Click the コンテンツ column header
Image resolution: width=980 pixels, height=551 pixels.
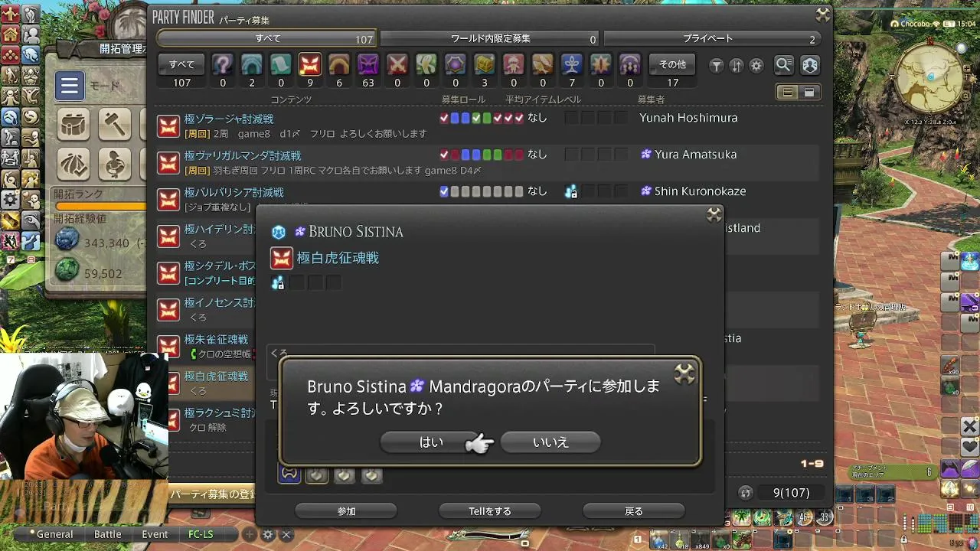[290, 99]
